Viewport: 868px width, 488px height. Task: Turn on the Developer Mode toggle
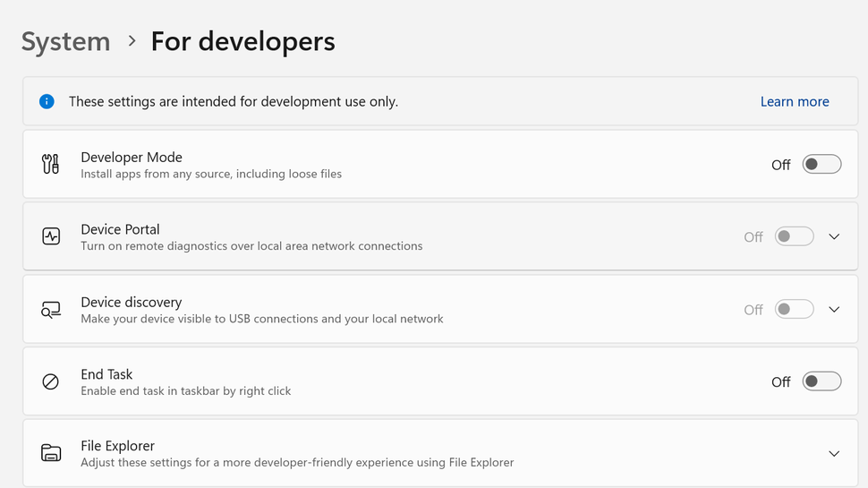click(x=821, y=164)
